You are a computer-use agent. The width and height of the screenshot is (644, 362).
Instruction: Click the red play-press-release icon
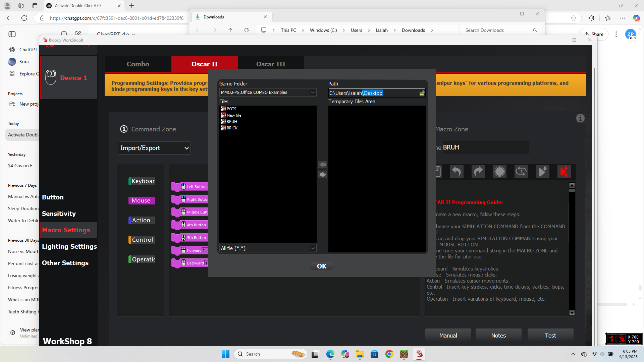(564, 172)
